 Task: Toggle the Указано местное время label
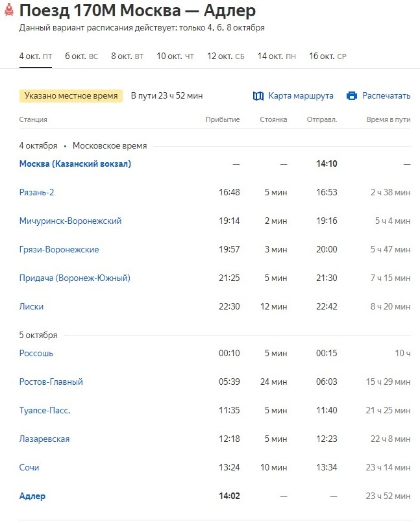pos(71,96)
